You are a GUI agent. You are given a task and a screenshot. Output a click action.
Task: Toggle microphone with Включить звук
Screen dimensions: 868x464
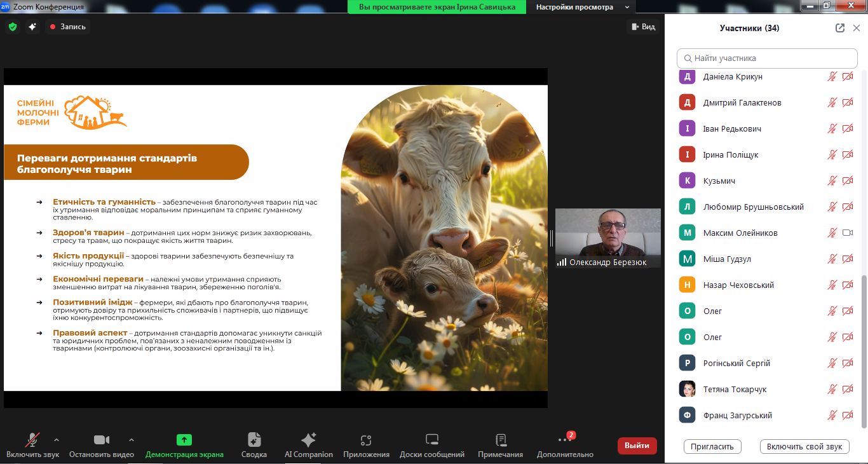(x=32, y=440)
